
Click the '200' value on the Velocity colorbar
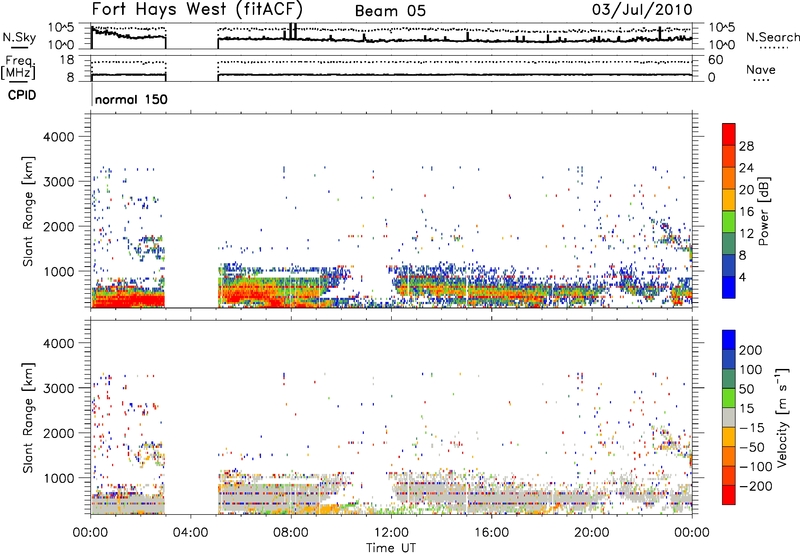(751, 350)
